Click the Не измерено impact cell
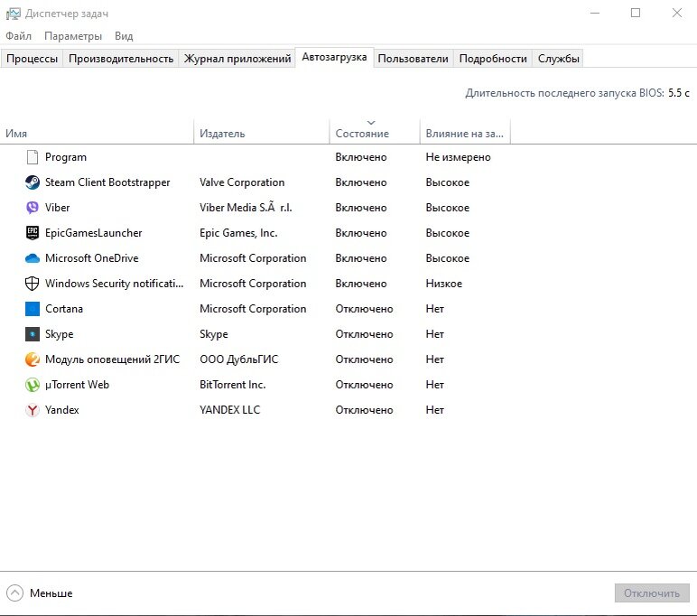Screen dimensions: 697x616 459,157
